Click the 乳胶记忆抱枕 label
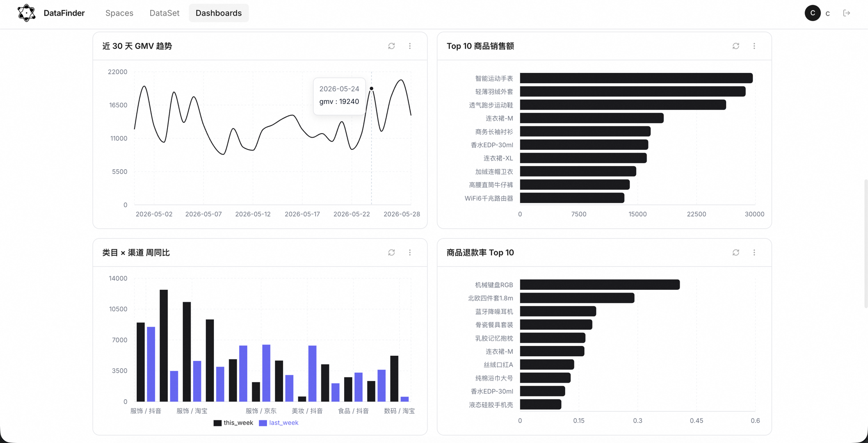The width and height of the screenshot is (868, 443). pos(494,338)
